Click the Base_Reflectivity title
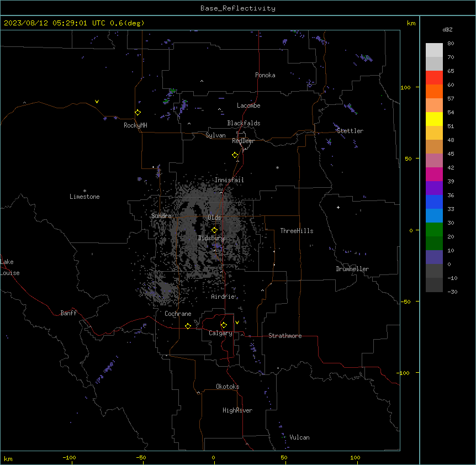476x465 pixels. click(x=238, y=8)
